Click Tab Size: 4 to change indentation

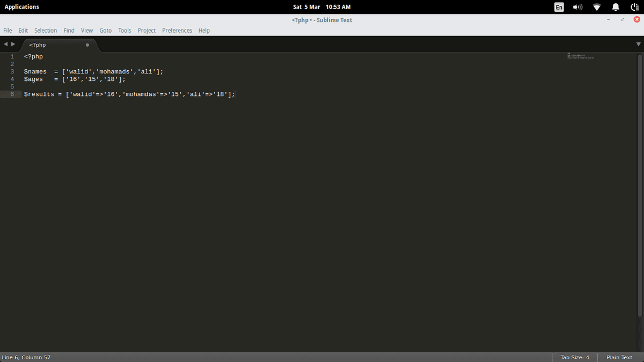coord(574,357)
